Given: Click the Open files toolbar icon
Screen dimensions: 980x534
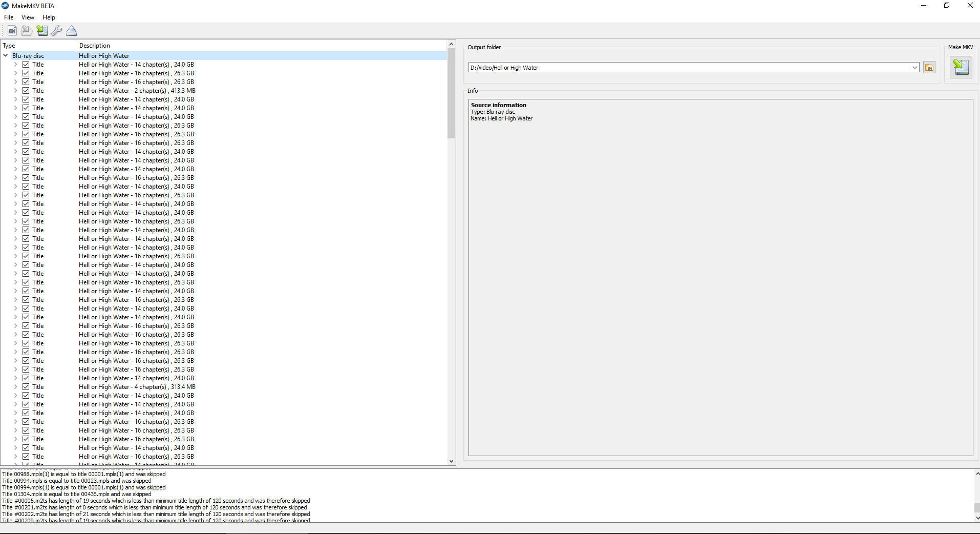Looking at the screenshot, I should click(12, 31).
